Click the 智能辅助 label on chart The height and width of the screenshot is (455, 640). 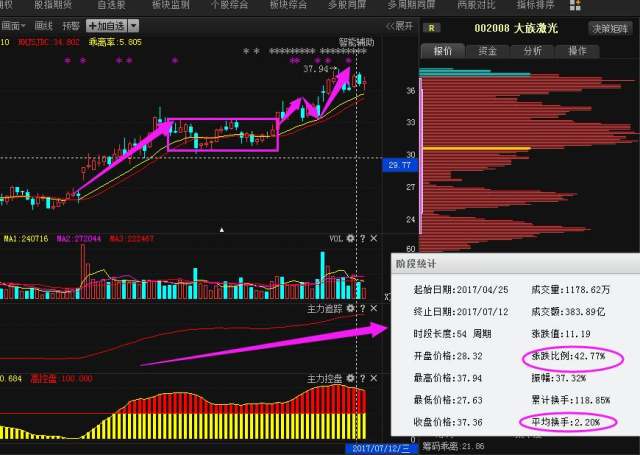(x=356, y=42)
